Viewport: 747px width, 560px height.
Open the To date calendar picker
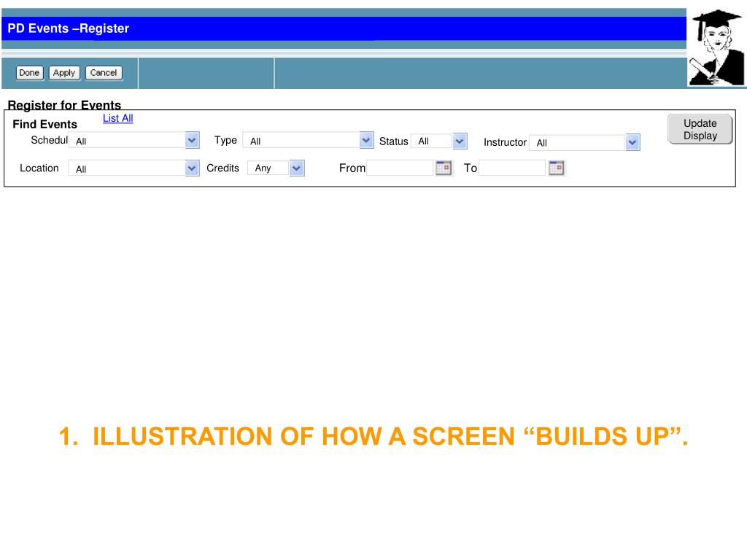pyautogui.click(x=557, y=168)
